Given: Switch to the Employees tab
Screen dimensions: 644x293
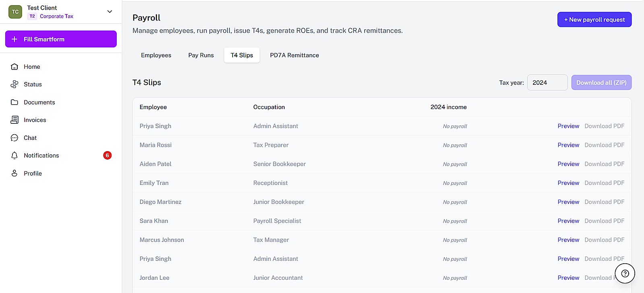Looking at the screenshot, I should coord(156,55).
